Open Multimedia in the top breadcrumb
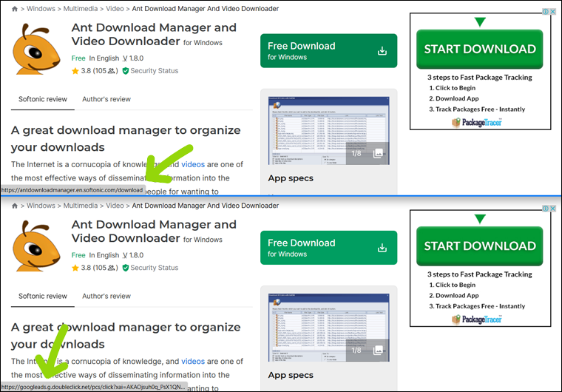 [81, 9]
